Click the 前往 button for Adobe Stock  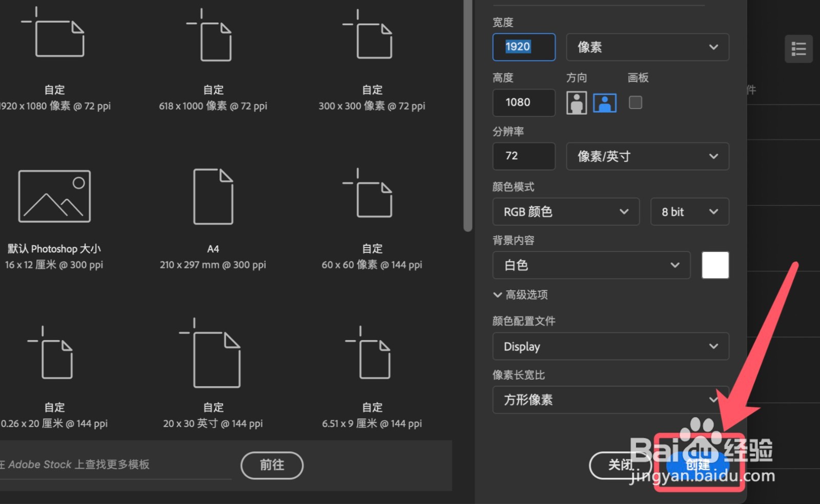[272, 465]
